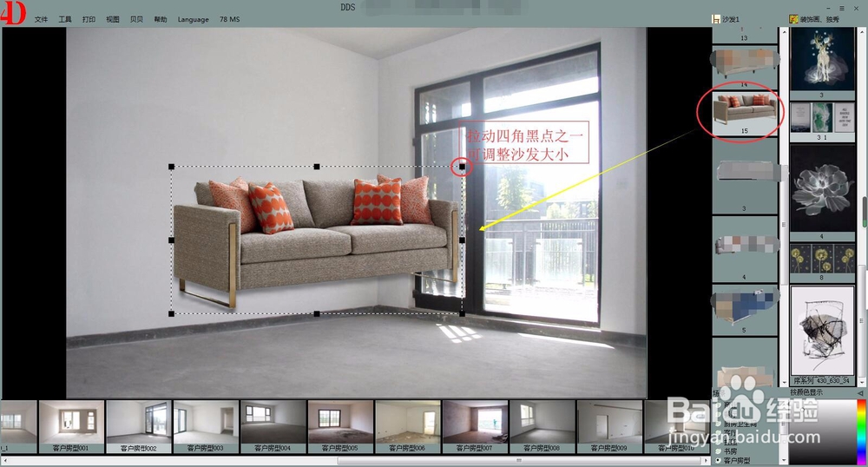Click the bottom-left corner resize handle of the sofa
Screen dimensions: 868x467
tap(172, 313)
